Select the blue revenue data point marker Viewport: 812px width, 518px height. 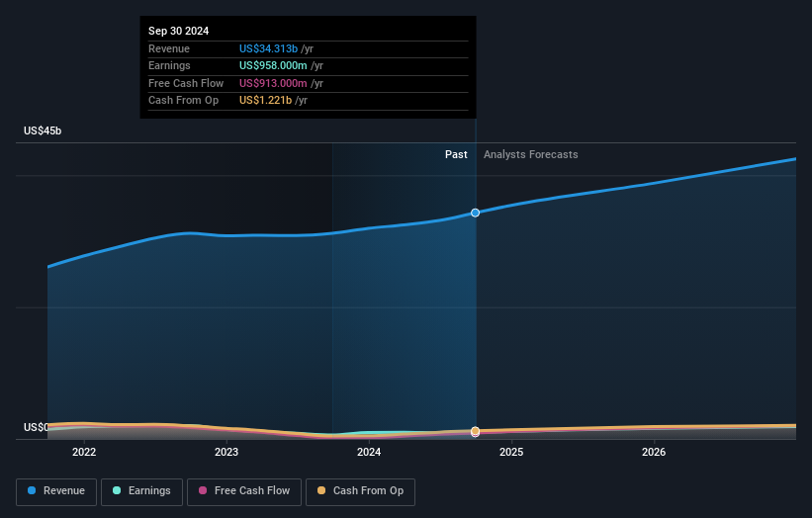click(x=475, y=213)
